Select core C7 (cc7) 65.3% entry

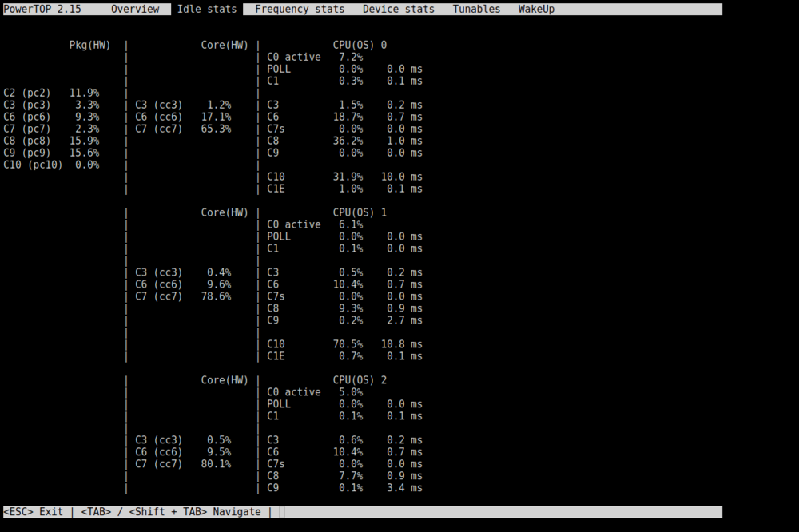coord(183,129)
